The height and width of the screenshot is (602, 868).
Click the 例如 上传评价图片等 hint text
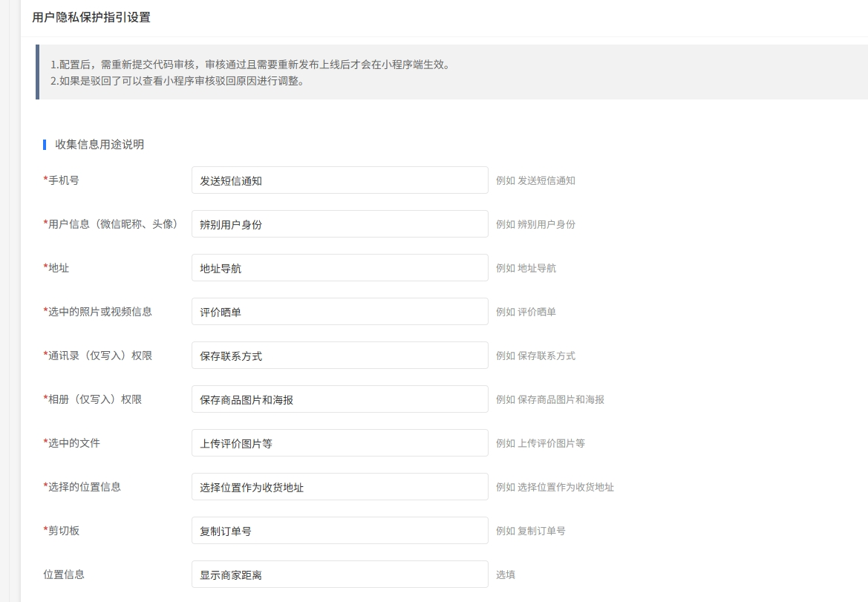click(x=541, y=443)
